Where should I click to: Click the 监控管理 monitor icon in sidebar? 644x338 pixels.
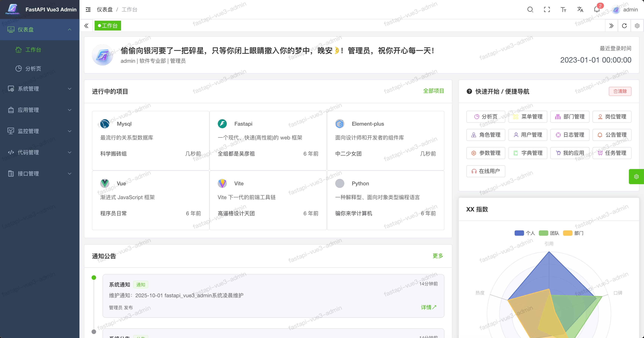point(11,131)
